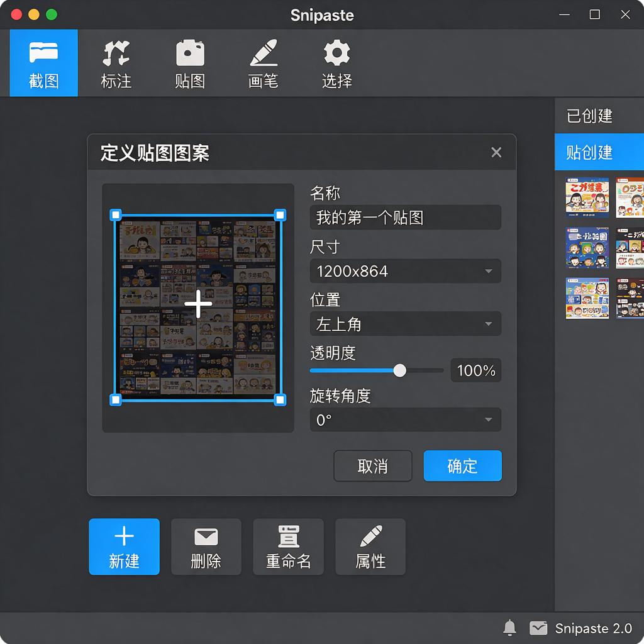This screenshot has height=644, width=644.
Task: Click the 100% opacity value box
Action: [x=476, y=370]
